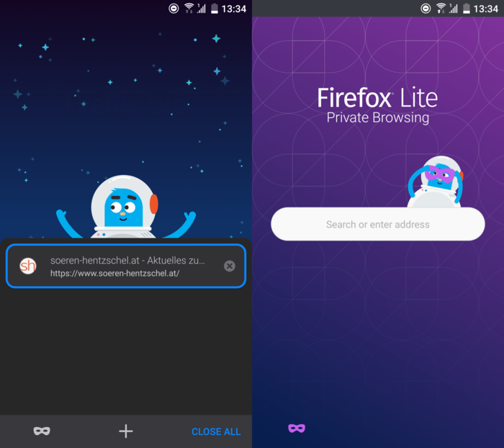This screenshot has height=448, width=504.
Task: Tap the signal strength icon in left status bar
Action: coord(201,9)
